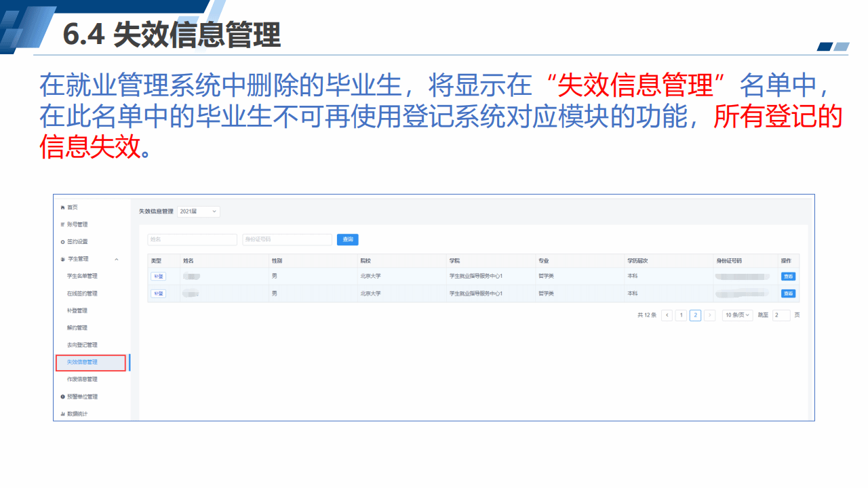Click the 共 12 条 total count text
The image size is (868, 488).
point(647,315)
